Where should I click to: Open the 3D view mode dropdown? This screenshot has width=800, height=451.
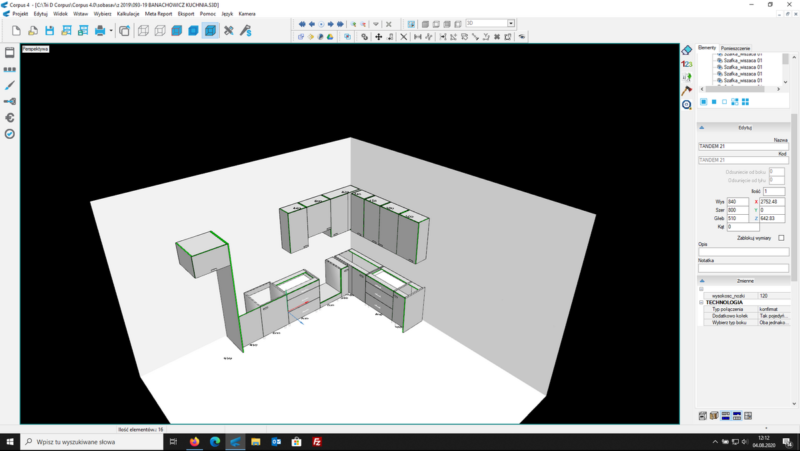click(511, 23)
